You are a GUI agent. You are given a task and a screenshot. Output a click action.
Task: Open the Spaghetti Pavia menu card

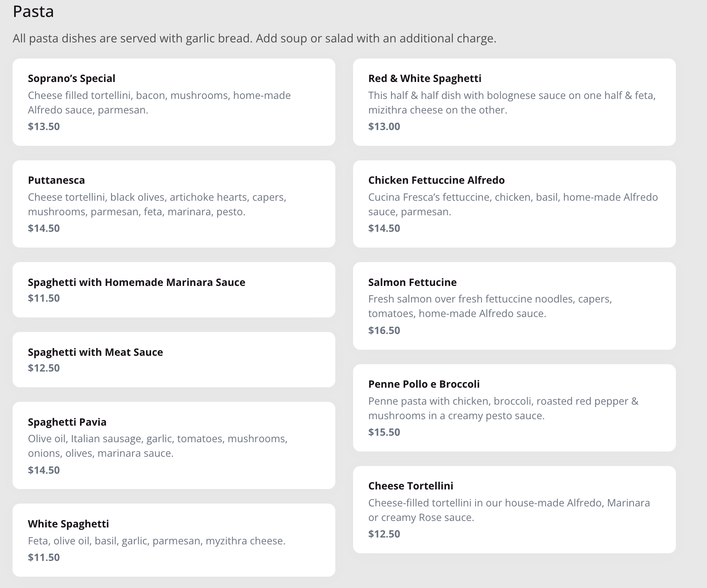174,445
